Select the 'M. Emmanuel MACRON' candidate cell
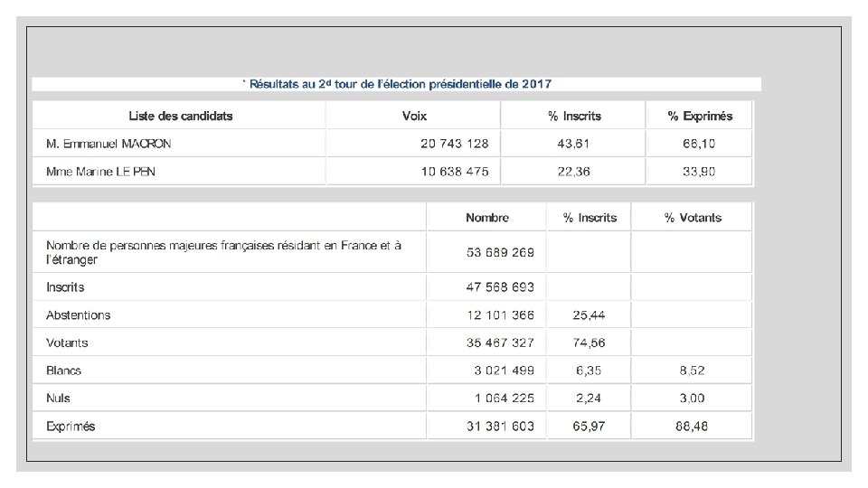The width and height of the screenshot is (868, 488). 108,144
